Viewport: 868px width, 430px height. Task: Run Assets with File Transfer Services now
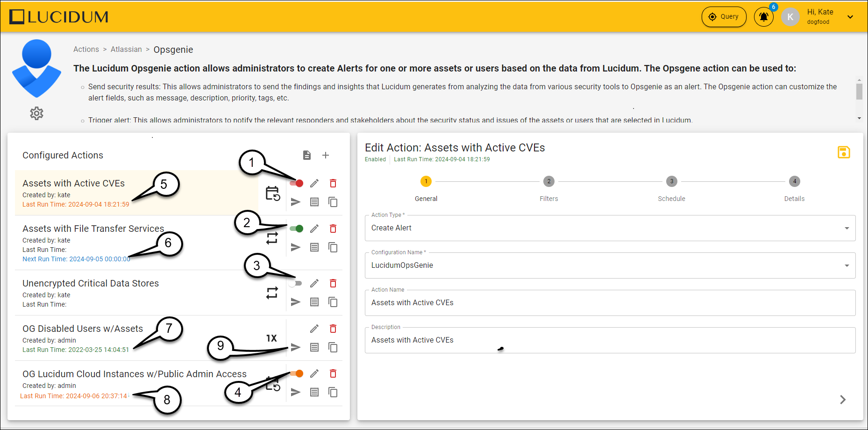tap(296, 247)
